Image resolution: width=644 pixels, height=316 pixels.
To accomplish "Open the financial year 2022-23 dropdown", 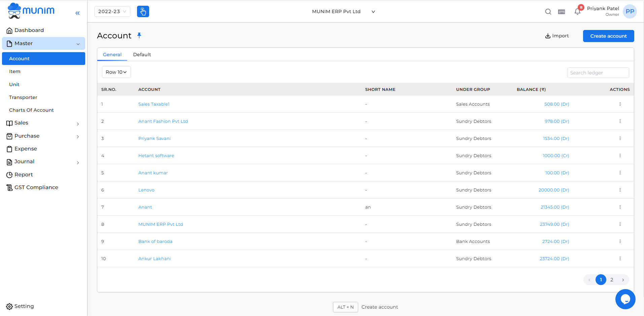I will click(x=112, y=11).
